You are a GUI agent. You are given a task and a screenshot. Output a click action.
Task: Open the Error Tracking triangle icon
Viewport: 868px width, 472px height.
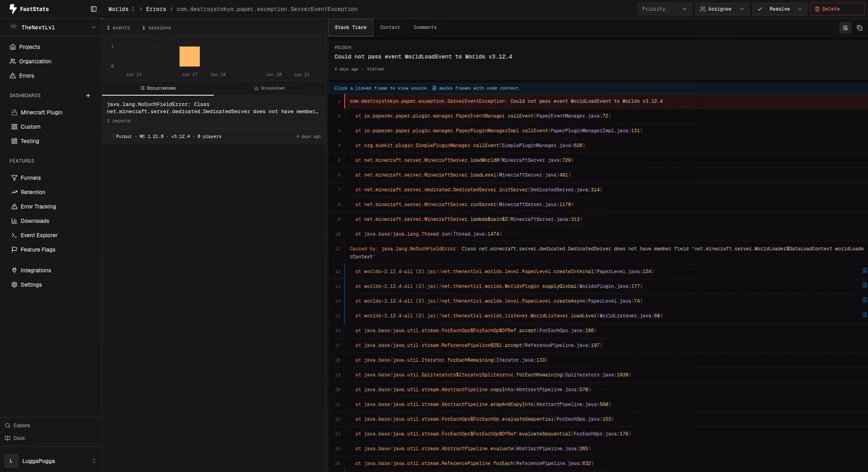tap(14, 206)
